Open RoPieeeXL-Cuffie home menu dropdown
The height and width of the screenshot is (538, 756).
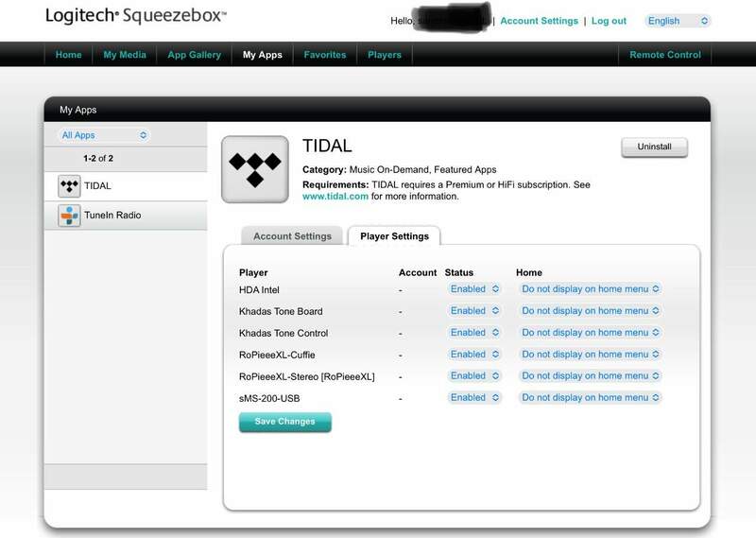590,355
